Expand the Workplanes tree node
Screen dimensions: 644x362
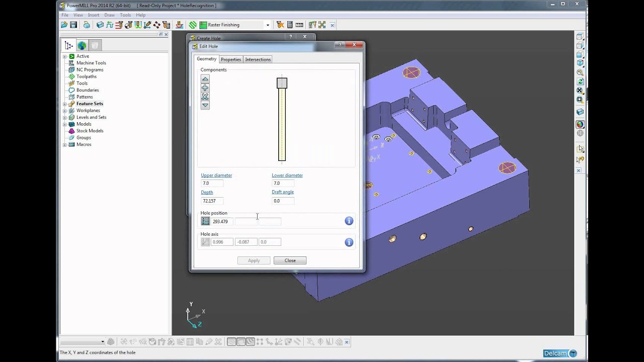(x=64, y=111)
